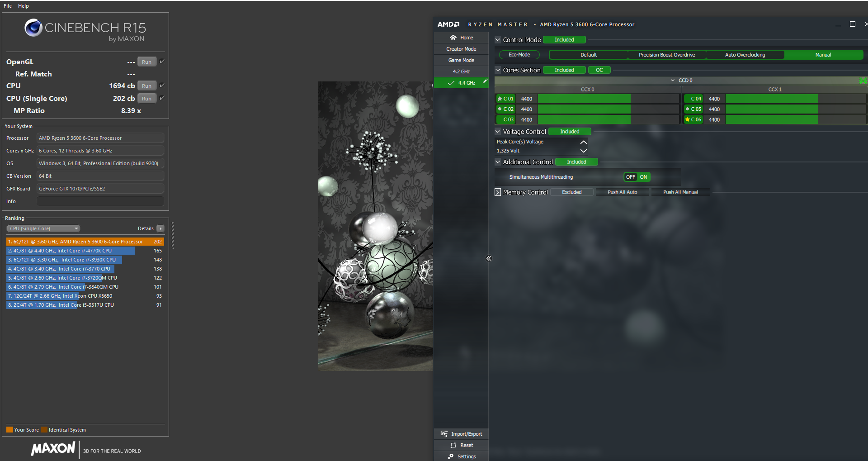Toggle the Simultaneous Multithreading OFF/ON switch

pos(637,177)
